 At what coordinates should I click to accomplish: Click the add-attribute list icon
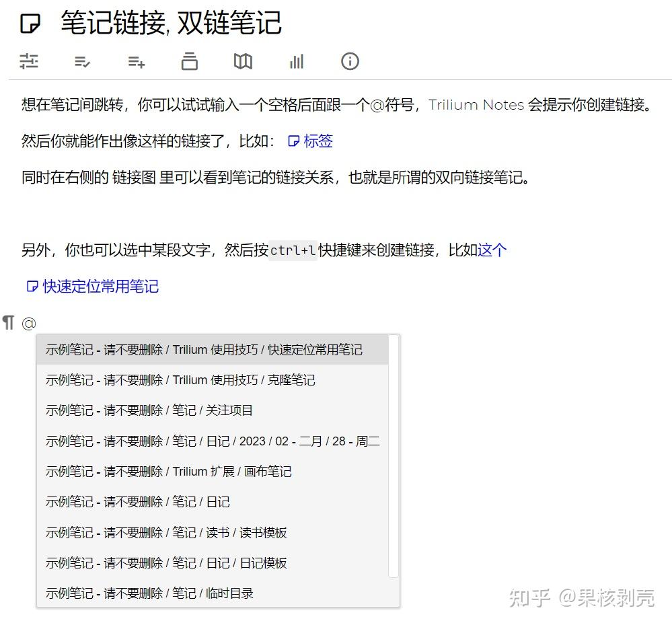[x=136, y=61]
